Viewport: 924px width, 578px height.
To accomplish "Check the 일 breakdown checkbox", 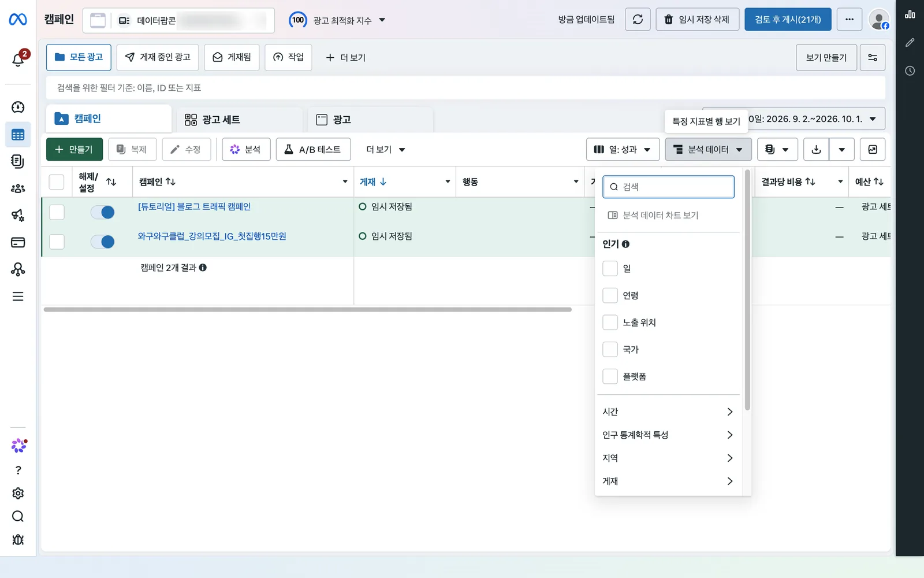I will [610, 268].
